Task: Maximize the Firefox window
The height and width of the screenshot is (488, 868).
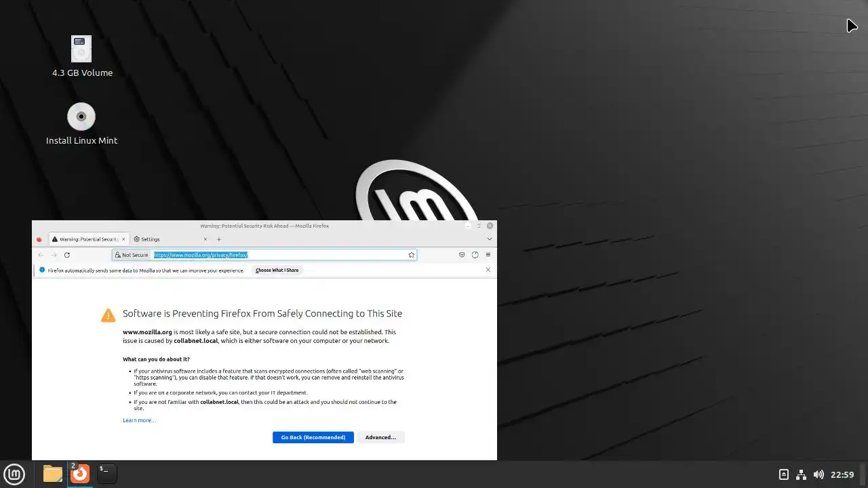Action: [x=479, y=226]
